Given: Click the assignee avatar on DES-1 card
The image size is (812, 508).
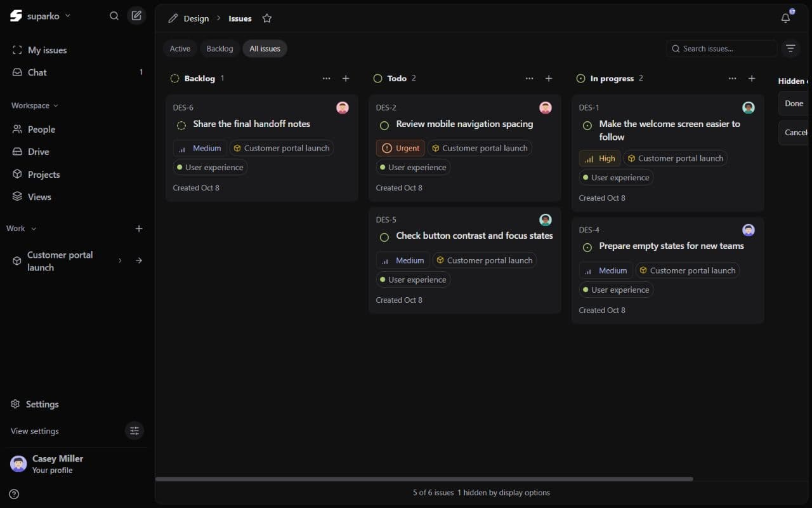Looking at the screenshot, I should (749, 108).
